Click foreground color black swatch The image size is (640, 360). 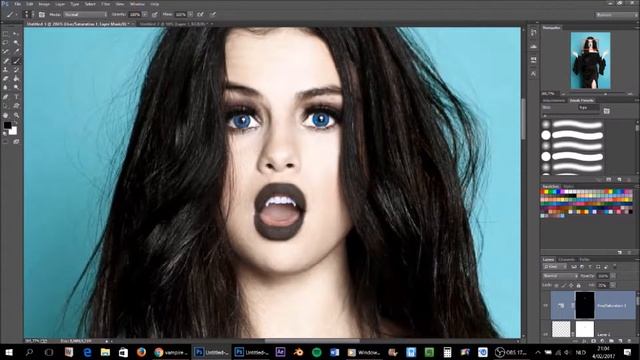(7, 125)
